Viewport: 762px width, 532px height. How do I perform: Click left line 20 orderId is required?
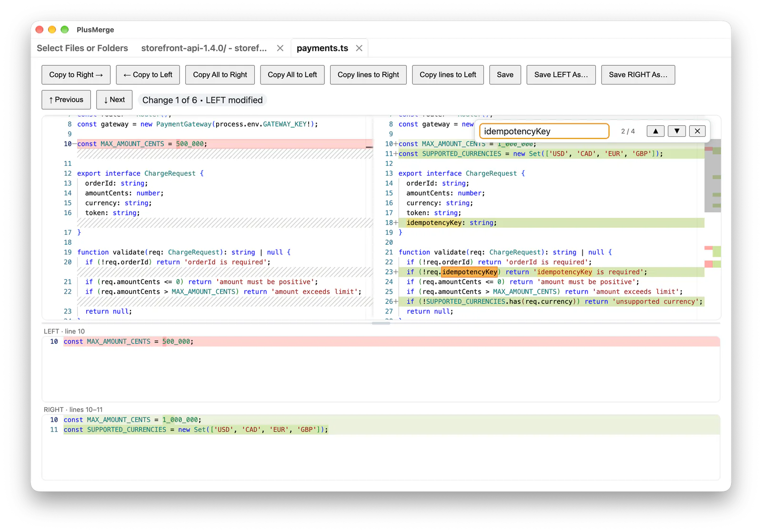tap(178, 262)
